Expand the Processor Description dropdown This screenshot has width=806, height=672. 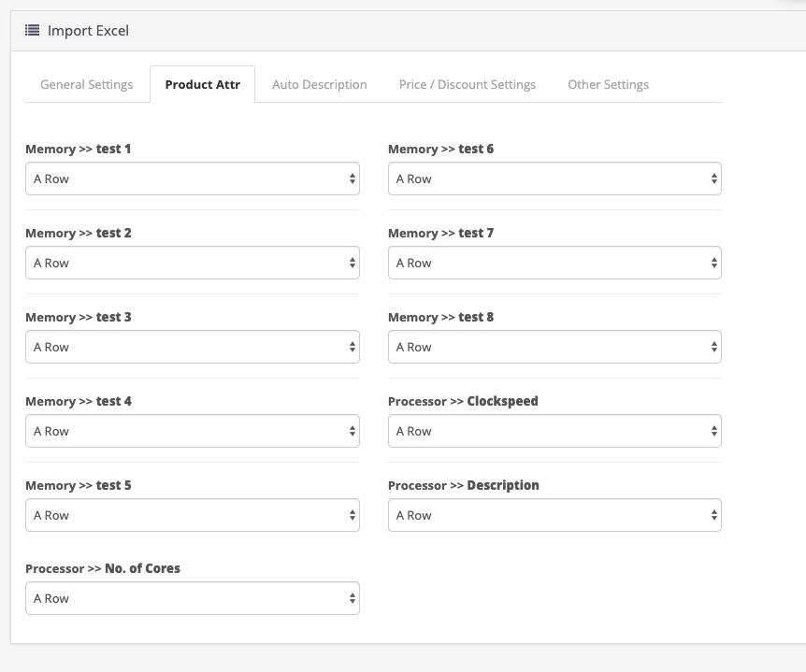click(x=554, y=515)
